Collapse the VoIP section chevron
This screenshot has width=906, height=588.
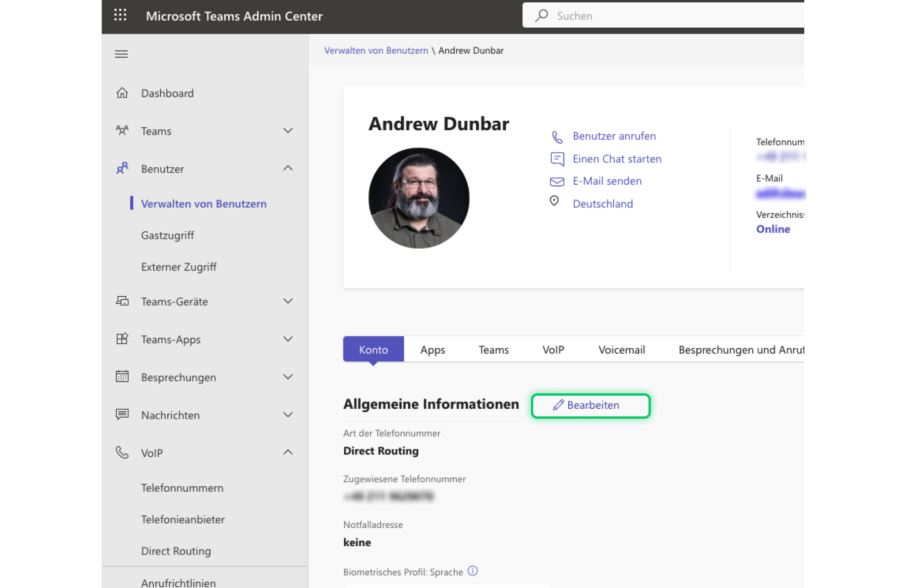coord(288,453)
